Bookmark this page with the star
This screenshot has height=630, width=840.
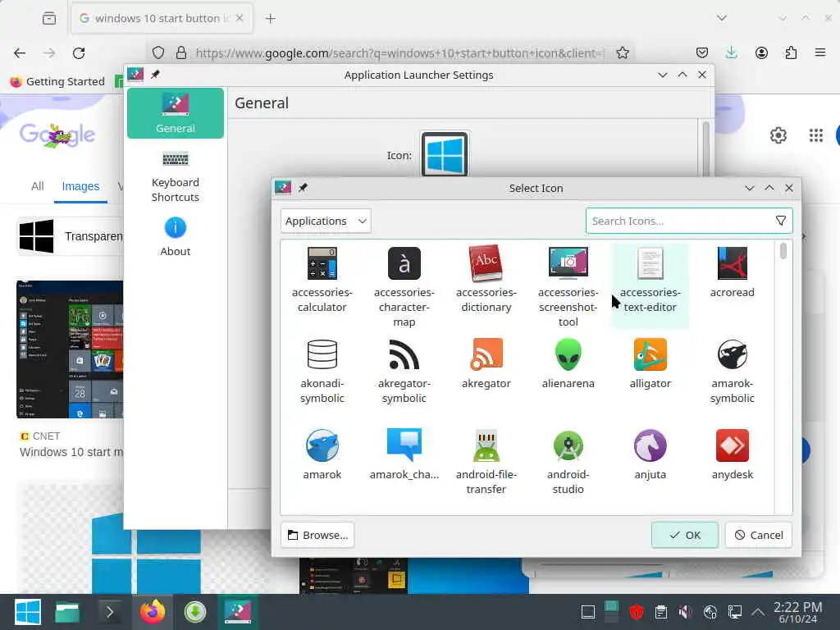(x=622, y=52)
